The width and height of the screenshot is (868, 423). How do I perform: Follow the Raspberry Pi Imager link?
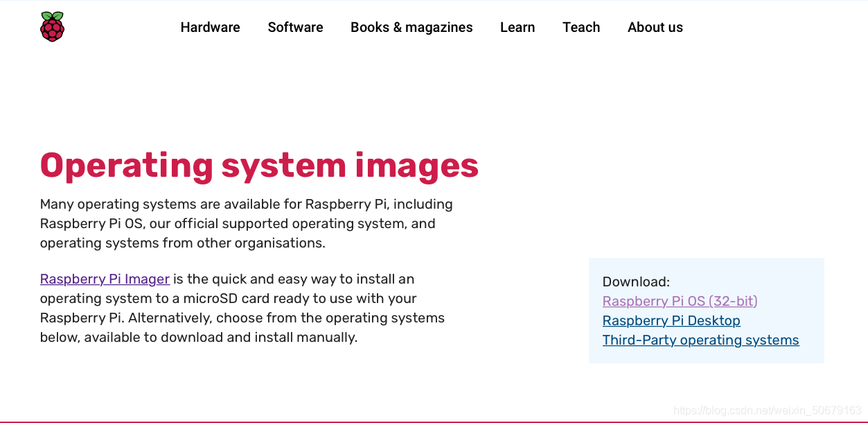[105, 279]
